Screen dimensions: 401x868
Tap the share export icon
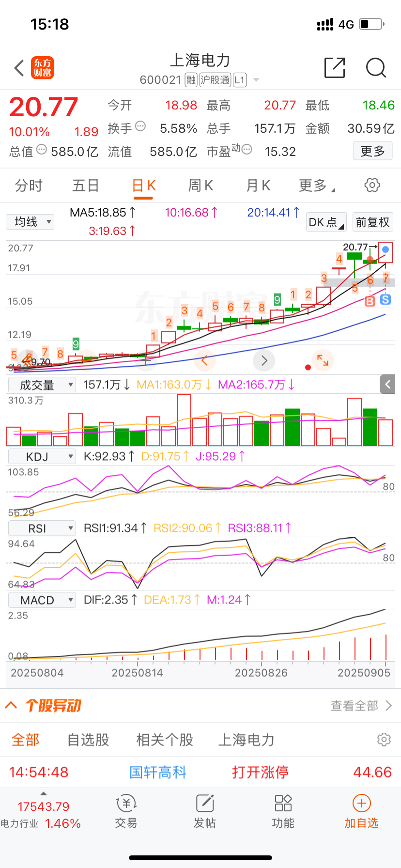pyautogui.click(x=335, y=67)
